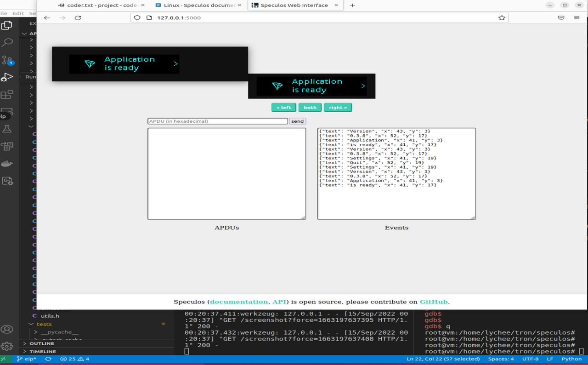Go back one page in Firefox
This screenshot has width=588, height=365.
tap(47, 18)
